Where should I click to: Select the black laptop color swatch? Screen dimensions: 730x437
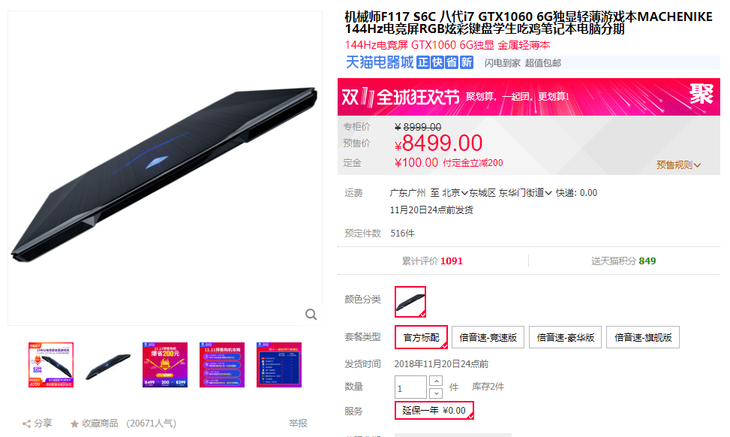click(410, 302)
